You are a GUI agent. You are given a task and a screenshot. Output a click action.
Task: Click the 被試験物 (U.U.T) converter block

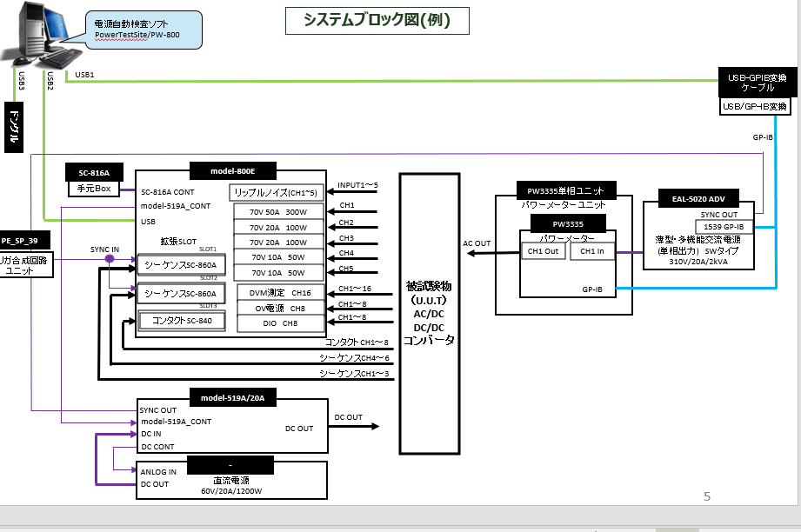tap(429, 313)
